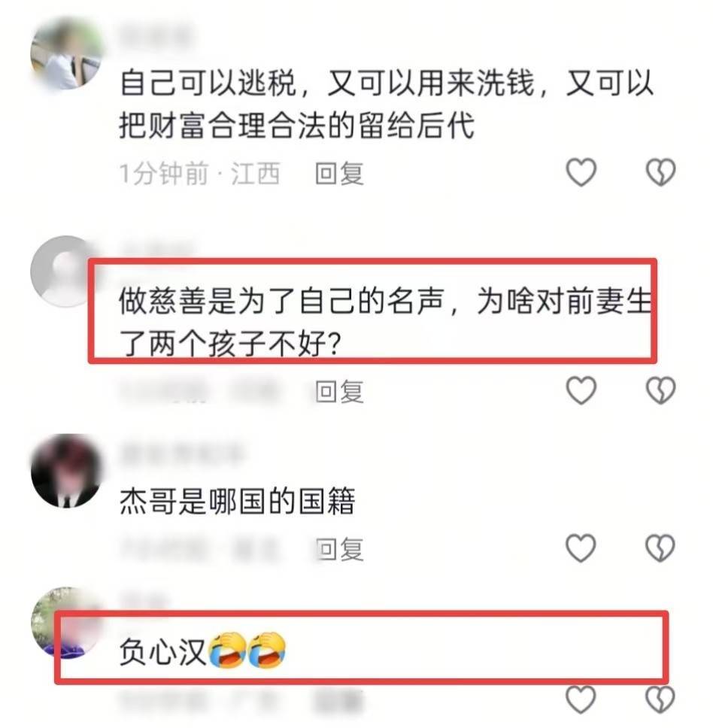The height and width of the screenshot is (728, 713).
Task: Open first commenter's avatar profile
Action: pyautogui.click(x=66, y=53)
